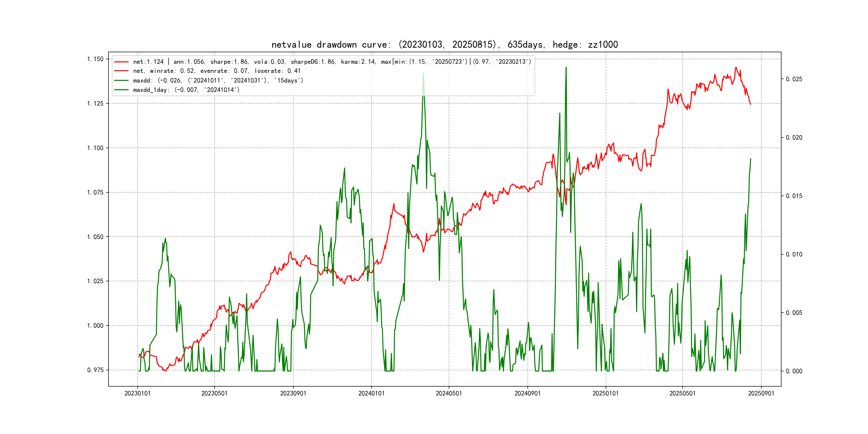Click the red swatch beside winrate legend entry
868x434 pixels.
pos(121,71)
